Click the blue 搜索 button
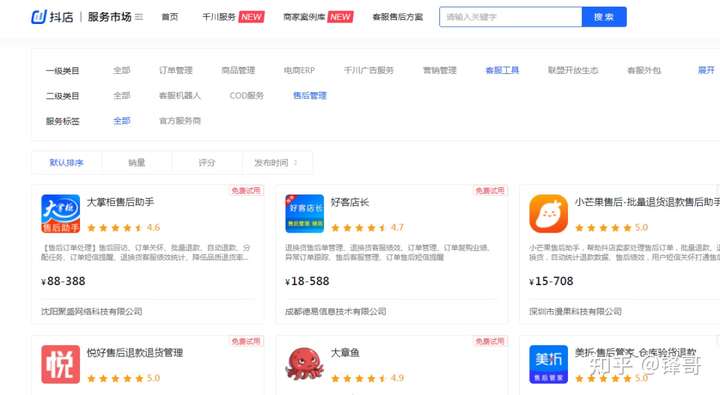Image resolution: width=720 pixels, height=395 pixels. point(604,17)
